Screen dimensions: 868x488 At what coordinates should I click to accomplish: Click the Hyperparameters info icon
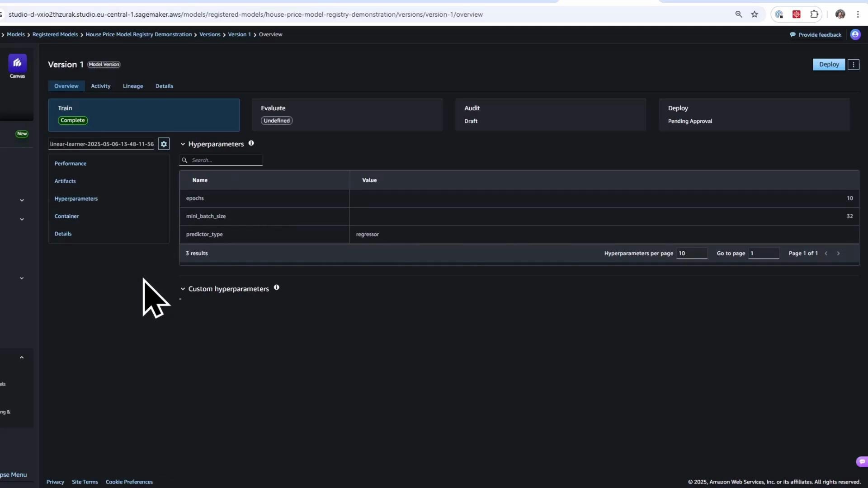(251, 143)
